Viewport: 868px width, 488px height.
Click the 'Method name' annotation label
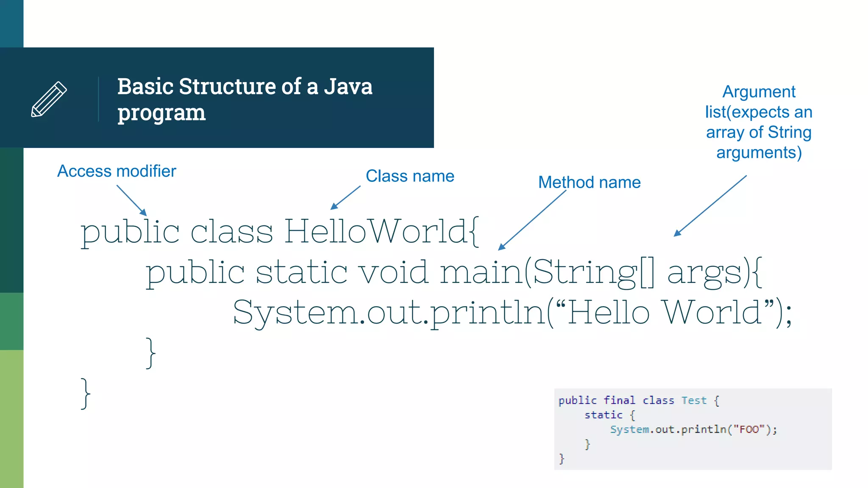(589, 182)
